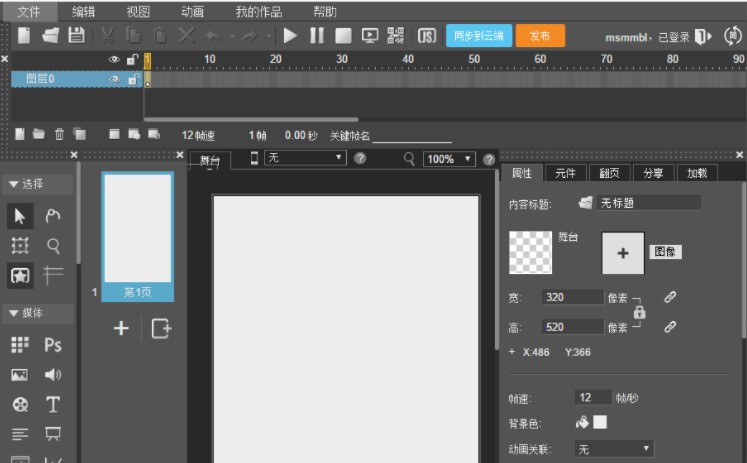Open the 动画关联 dropdown
747x463 pixels.
click(614, 449)
